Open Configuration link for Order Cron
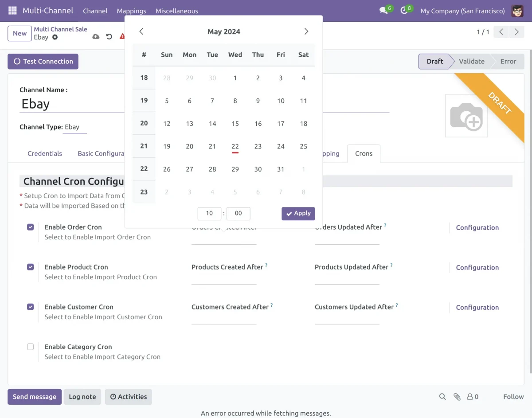The height and width of the screenshot is (418, 532). (x=477, y=228)
